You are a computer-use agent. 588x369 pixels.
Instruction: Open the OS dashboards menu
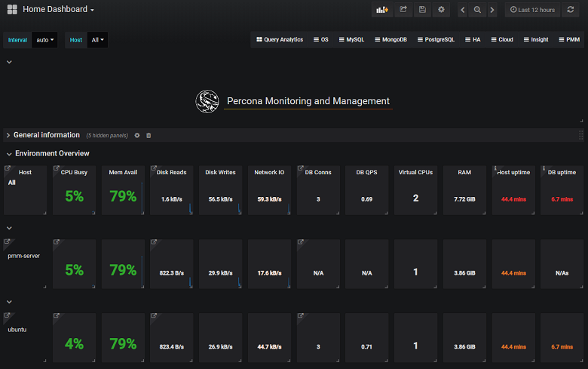pyautogui.click(x=321, y=39)
